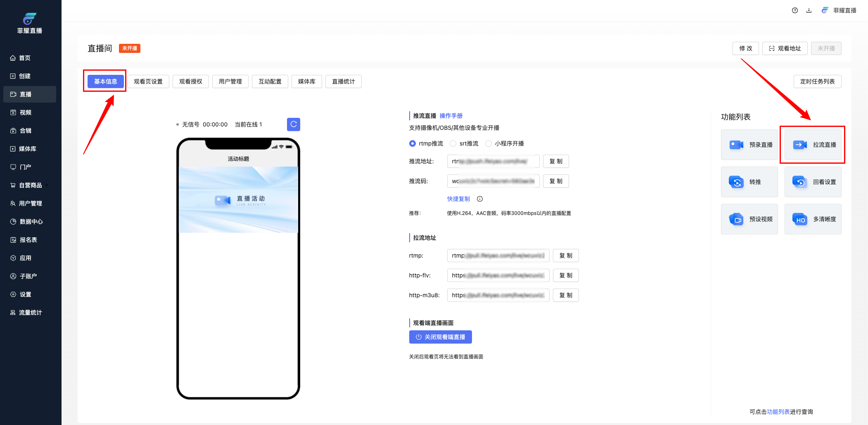Viewport: 868px width, 425px height.
Task: Open the 菲耀直播 account menu
Action: [839, 10]
